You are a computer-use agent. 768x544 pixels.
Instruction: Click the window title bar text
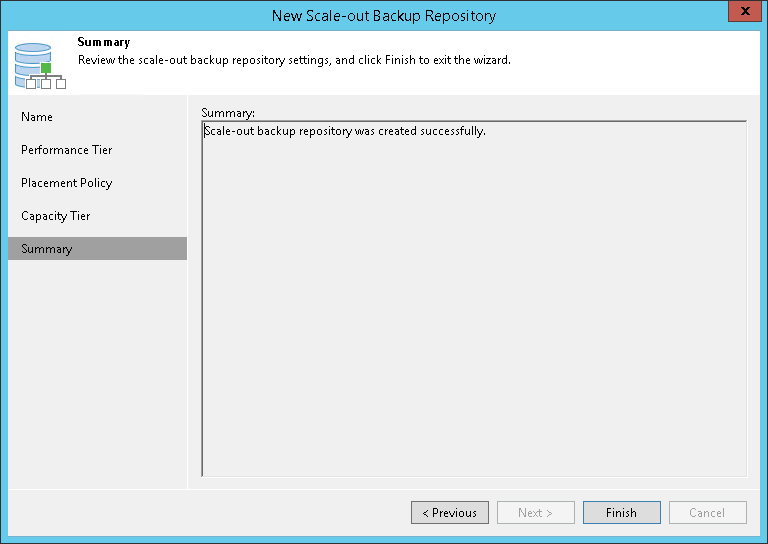(x=384, y=15)
